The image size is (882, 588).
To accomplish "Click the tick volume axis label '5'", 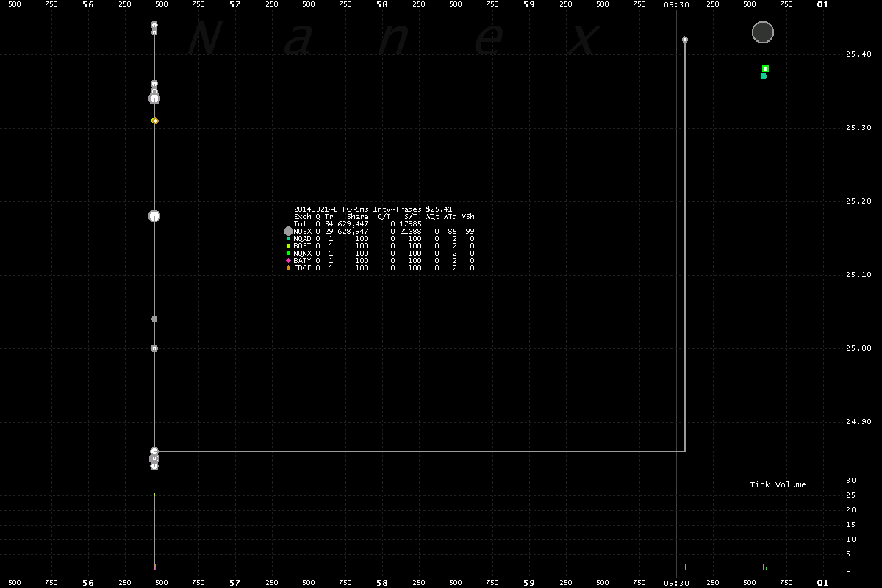I will (x=848, y=554).
